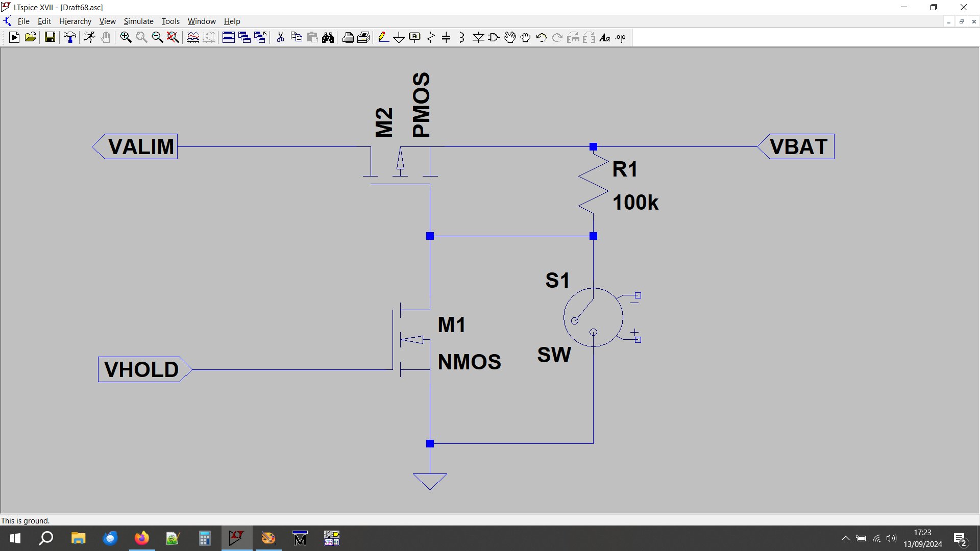The width and height of the screenshot is (980, 551).
Task: Click the VBAT net label
Action: click(x=798, y=147)
